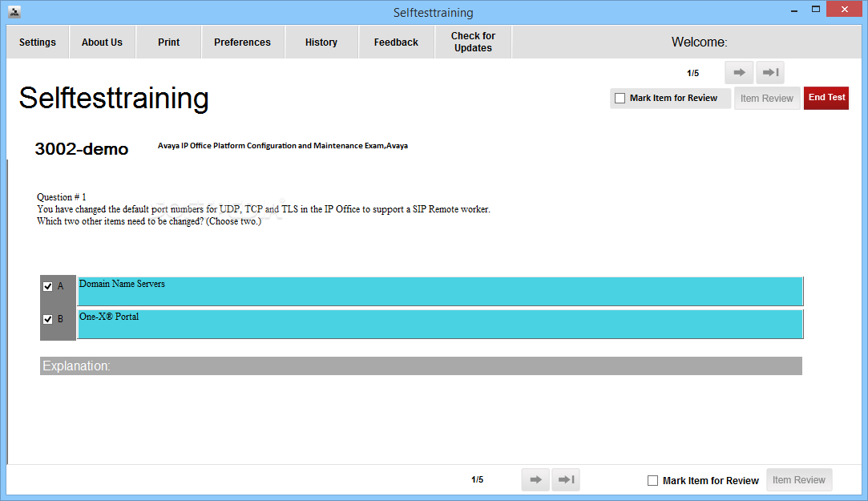Click the red End Test button
868x501 pixels.
826,98
